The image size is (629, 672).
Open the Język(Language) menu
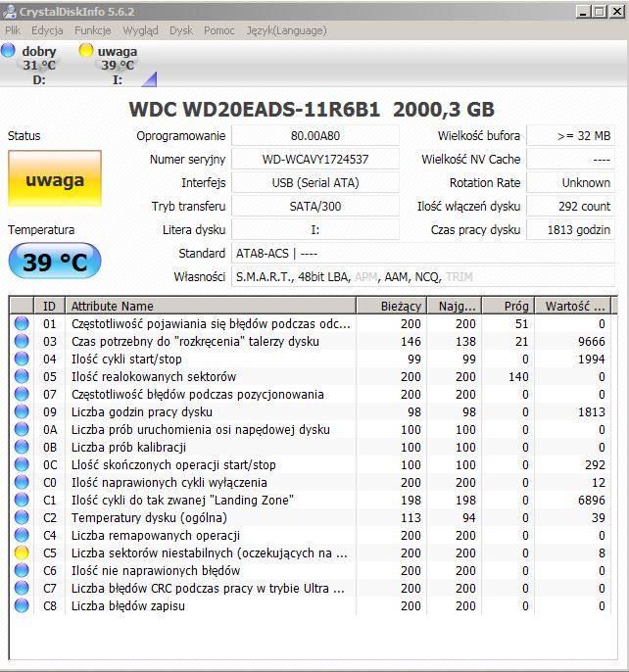point(286,30)
